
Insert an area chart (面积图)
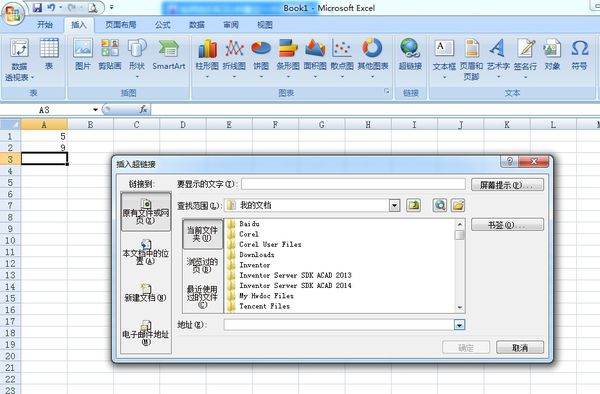pyautogui.click(x=315, y=58)
